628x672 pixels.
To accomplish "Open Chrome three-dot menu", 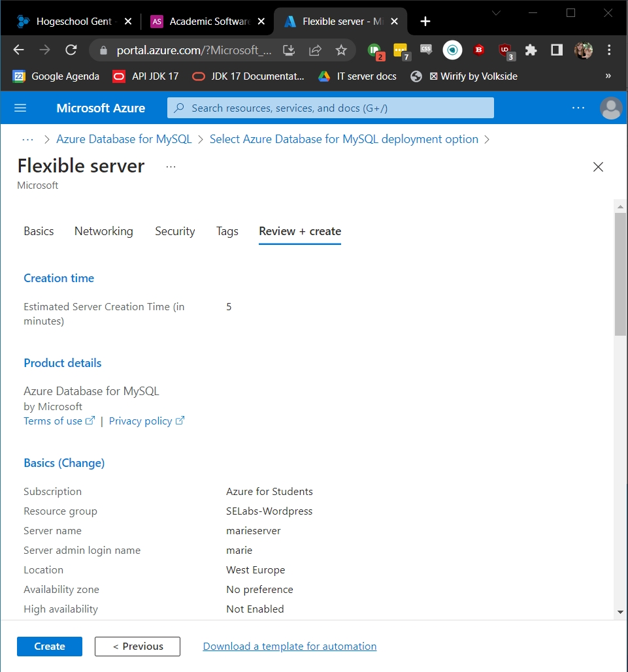I will pos(609,50).
